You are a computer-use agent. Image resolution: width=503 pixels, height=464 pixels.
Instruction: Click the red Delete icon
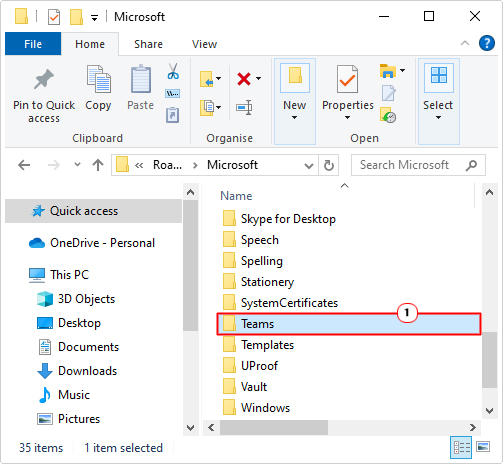(x=244, y=79)
